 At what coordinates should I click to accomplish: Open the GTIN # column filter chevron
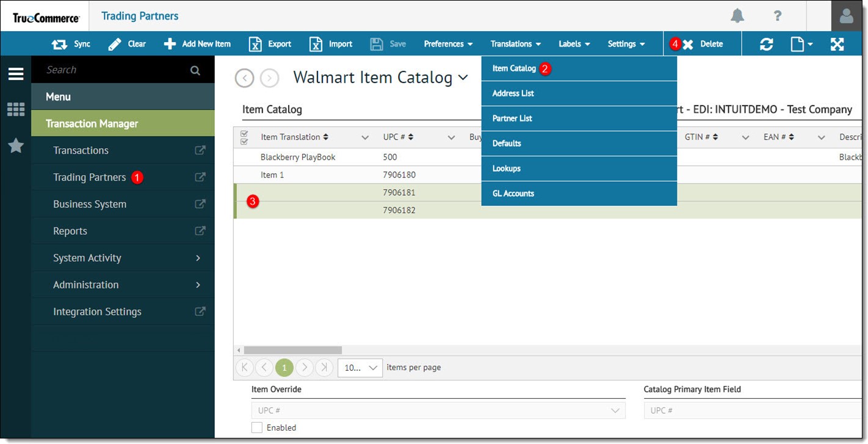tap(745, 137)
